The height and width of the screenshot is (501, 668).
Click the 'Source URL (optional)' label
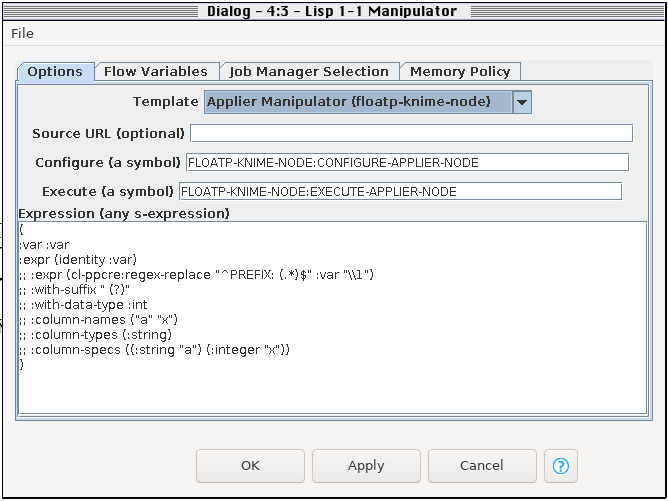coord(108,134)
